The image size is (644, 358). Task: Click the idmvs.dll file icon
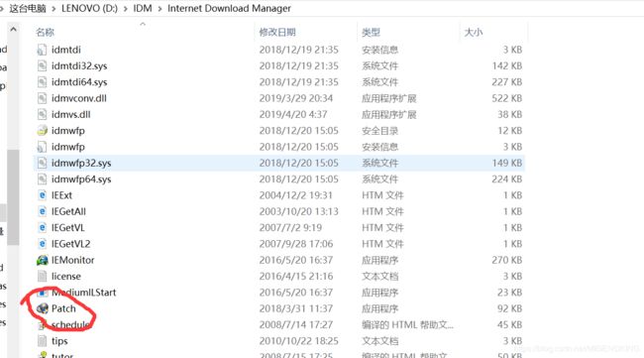coord(42,114)
